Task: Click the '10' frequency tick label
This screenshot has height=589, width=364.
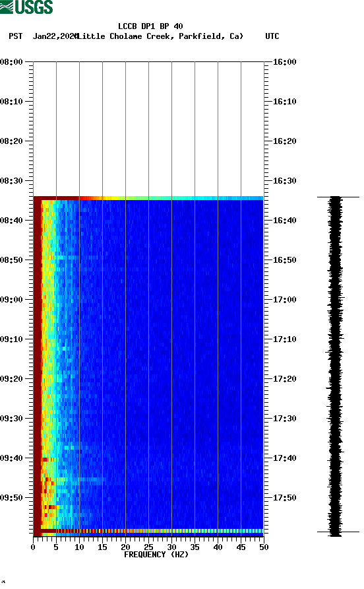Action: pos(79,547)
